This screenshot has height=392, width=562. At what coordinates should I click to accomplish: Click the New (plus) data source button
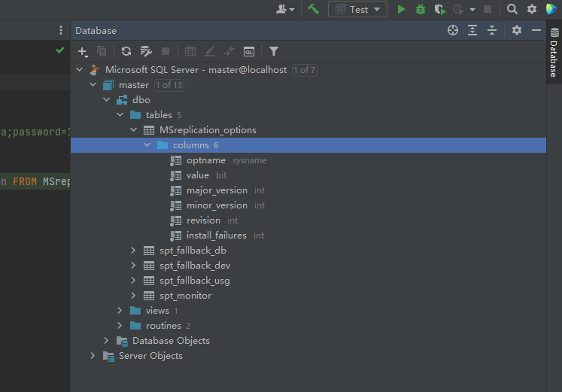83,51
